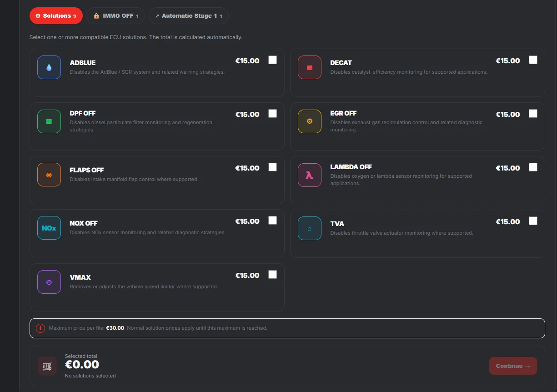Check the DPF OFF checkbox
Screen dimensions: 557x392
point(272,114)
